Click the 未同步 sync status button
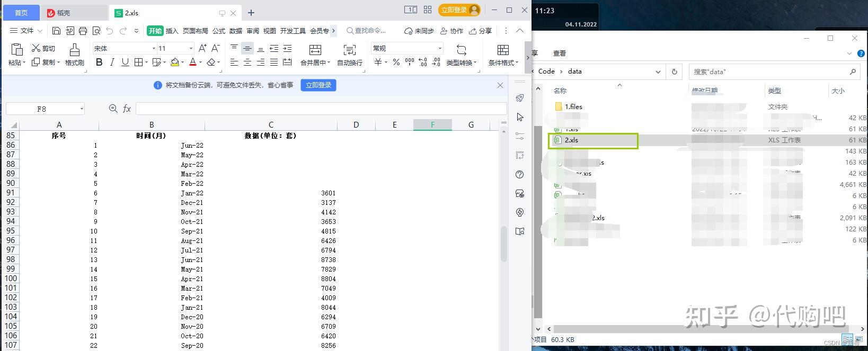The image size is (868, 351). (x=419, y=31)
